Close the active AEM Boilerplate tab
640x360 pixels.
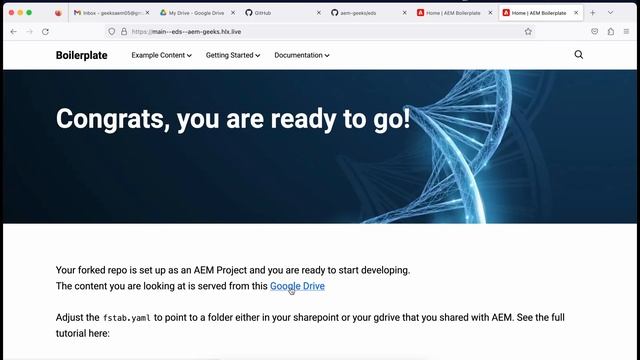pos(576,13)
